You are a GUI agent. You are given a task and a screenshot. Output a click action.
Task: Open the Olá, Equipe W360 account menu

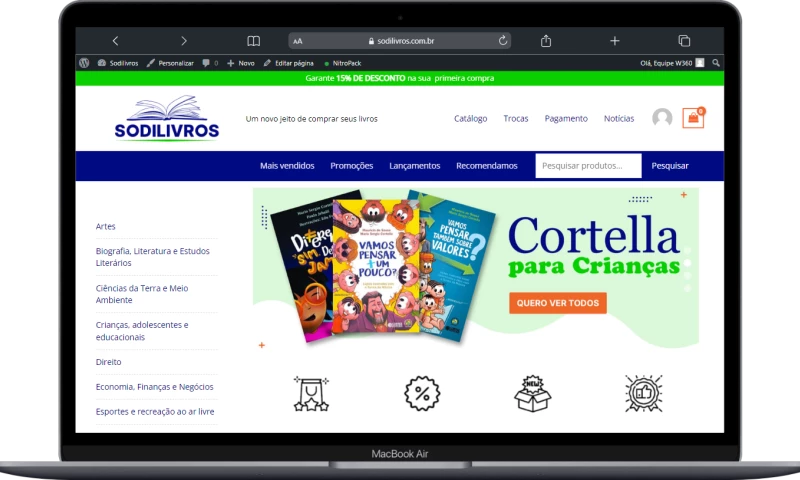672,63
